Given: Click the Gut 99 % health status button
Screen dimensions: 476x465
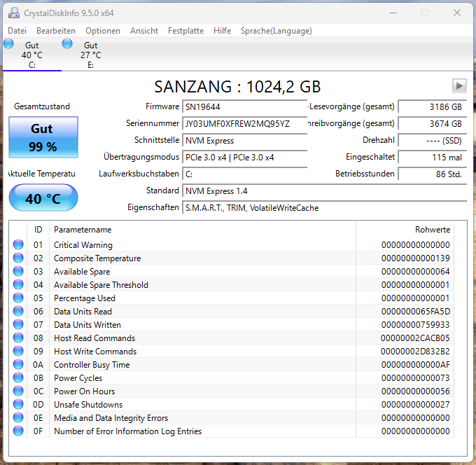Looking at the screenshot, I should (x=43, y=137).
